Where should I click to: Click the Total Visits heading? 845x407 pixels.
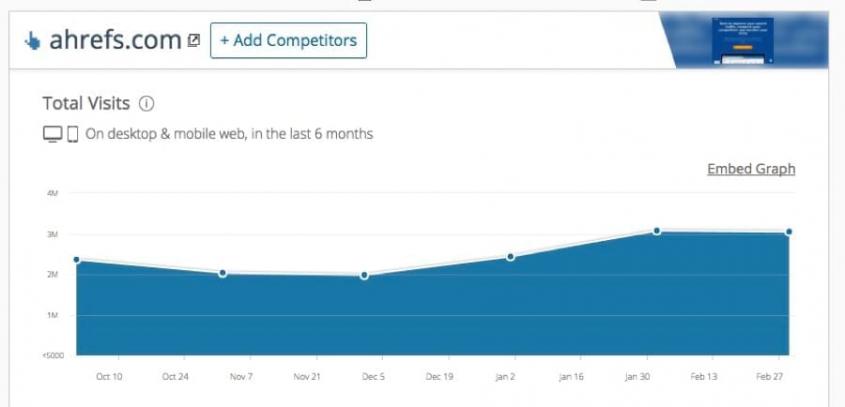(87, 103)
